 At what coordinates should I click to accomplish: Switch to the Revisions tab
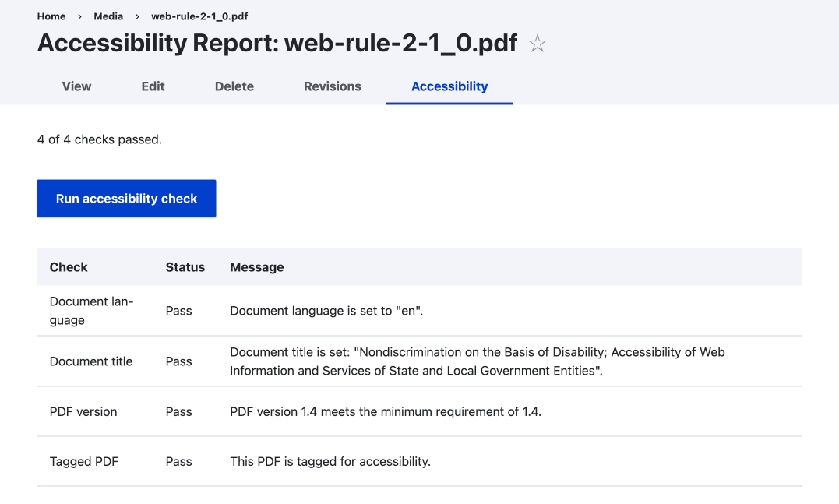[333, 86]
